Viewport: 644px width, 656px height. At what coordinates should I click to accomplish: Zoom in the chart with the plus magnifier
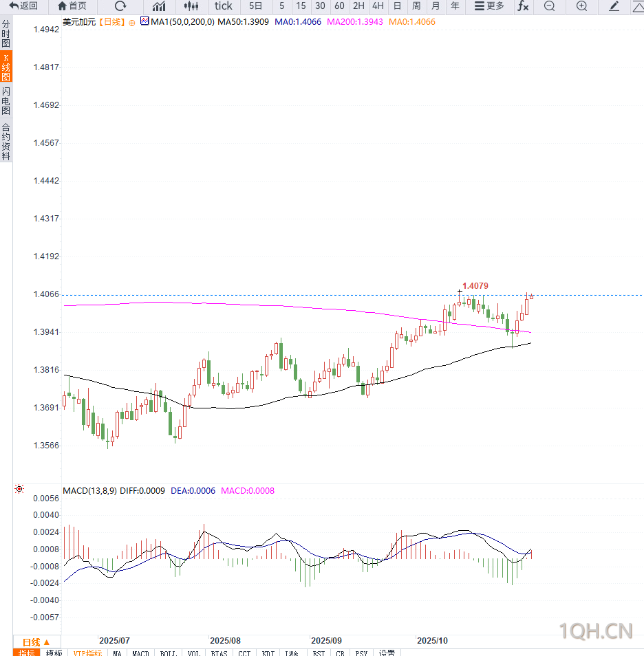pyautogui.click(x=581, y=6)
